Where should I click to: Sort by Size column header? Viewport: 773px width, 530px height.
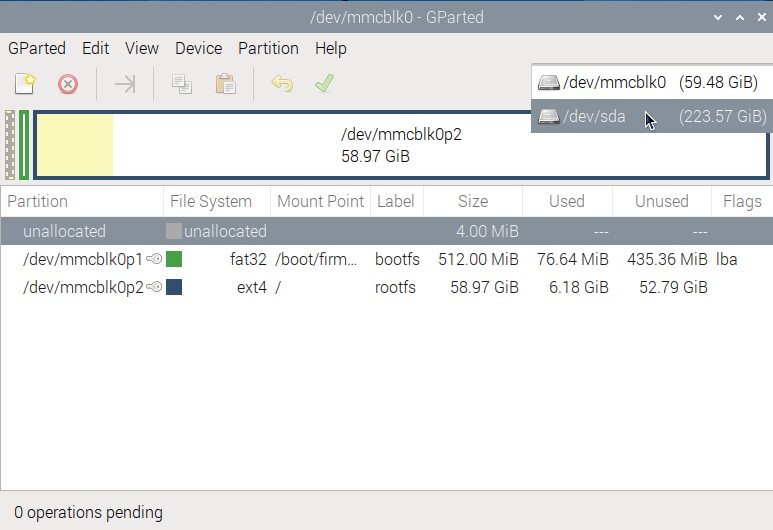473,201
